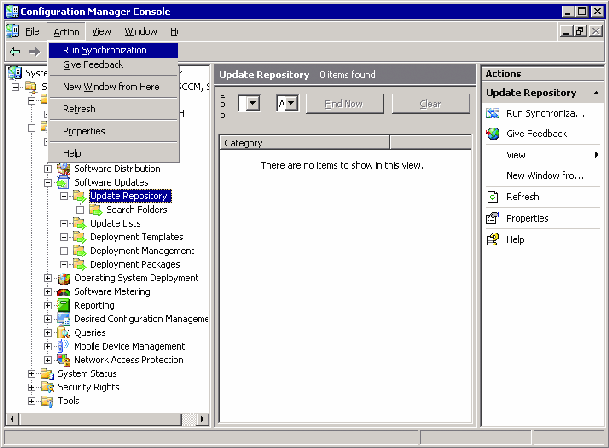Choose New Window from Here menu entry
Image resolution: width=609 pixels, height=448 pixels.
tap(113, 87)
